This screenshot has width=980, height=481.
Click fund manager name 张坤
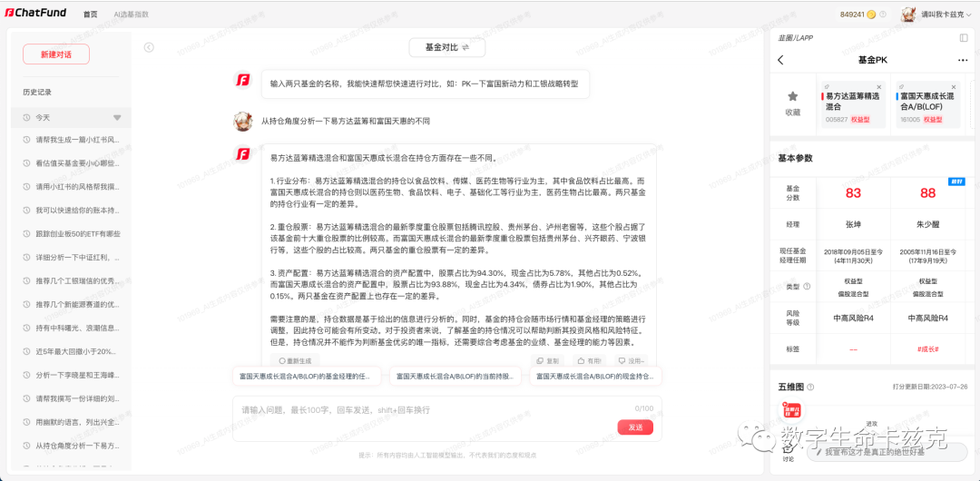[x=852, y=222]
